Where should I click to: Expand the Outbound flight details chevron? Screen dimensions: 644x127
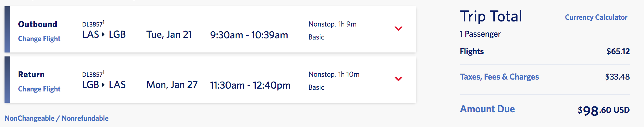[398, 29]
